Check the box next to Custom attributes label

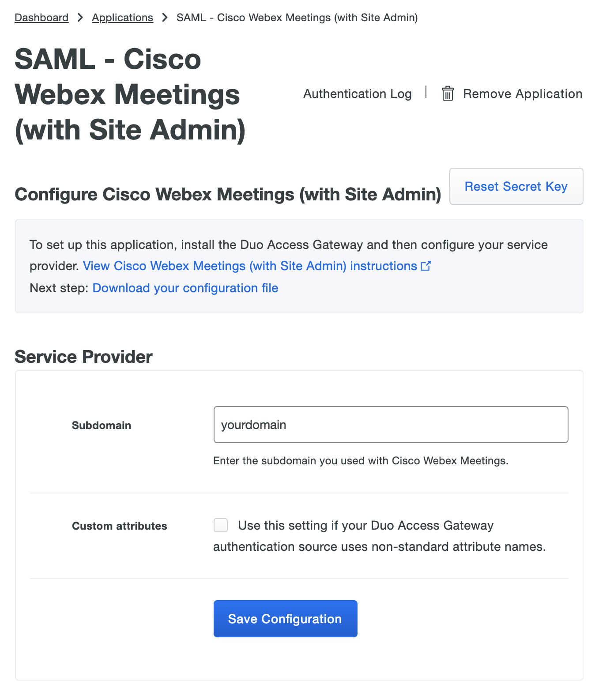coord(220,525)
